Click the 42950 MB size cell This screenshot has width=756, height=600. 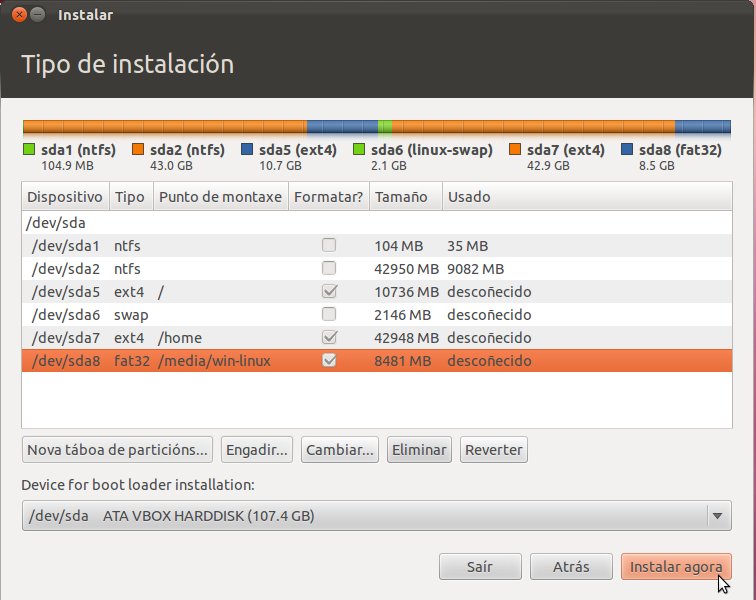406,269
